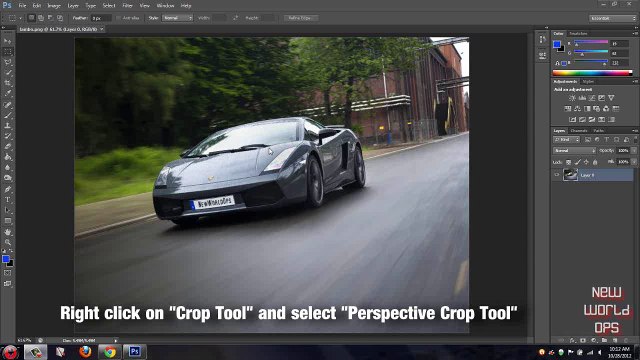Toggle layer filtering switch on
This screenshot has height=360, width=640.
click(635, 140)
